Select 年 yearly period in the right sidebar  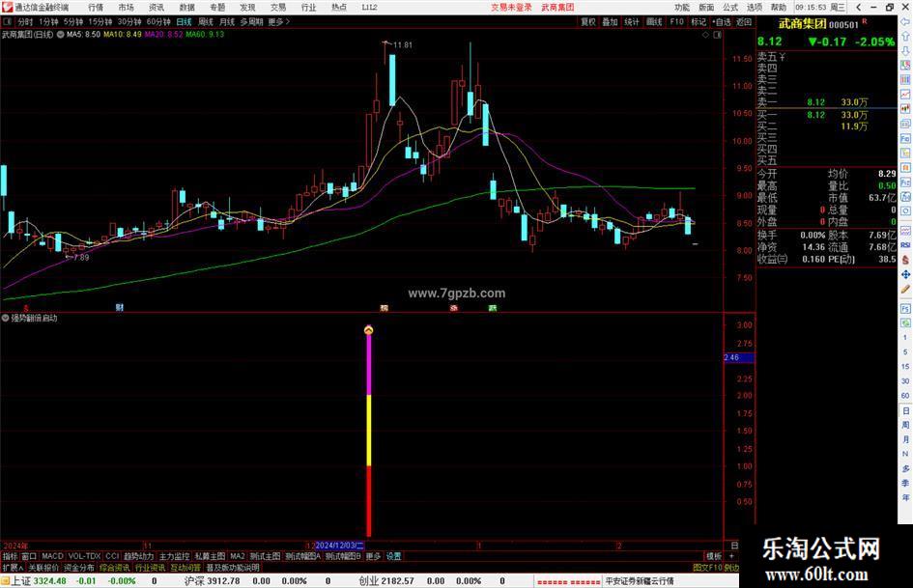[905, 497]
